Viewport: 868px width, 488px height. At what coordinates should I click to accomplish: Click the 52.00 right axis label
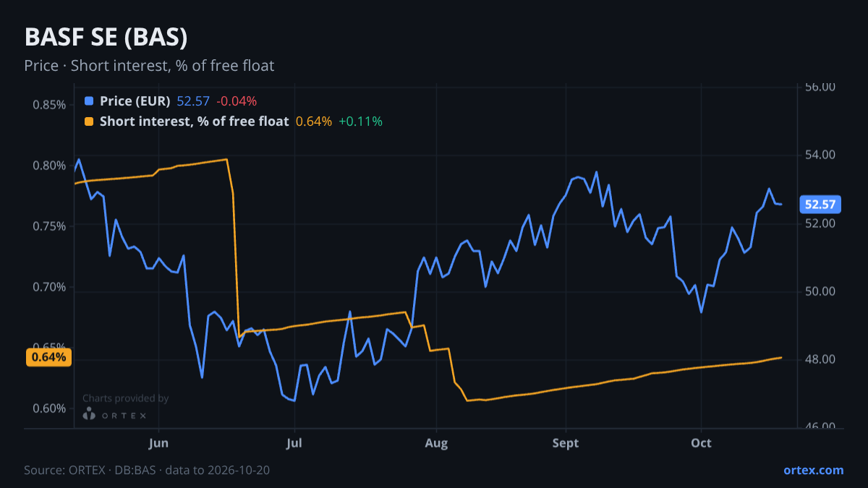820,223
